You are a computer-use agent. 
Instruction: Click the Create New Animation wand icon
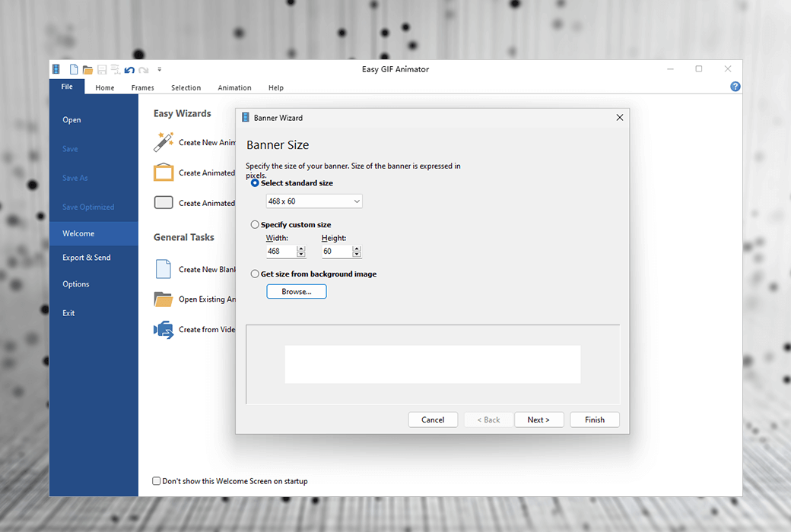click(x=164, y=142)
